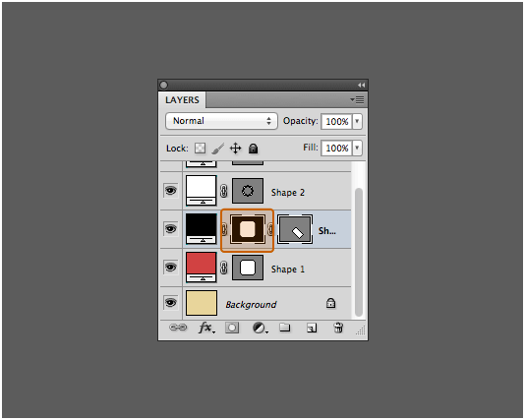Enable lock all padlock icon
The image size is (525, 420).
(x=253, y=149)
